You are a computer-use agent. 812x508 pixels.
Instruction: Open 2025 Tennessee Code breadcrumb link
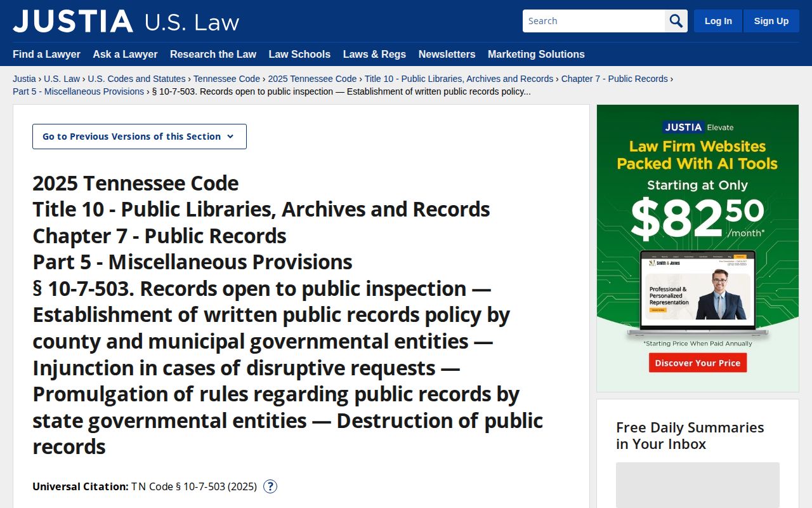tap(312, 79)
